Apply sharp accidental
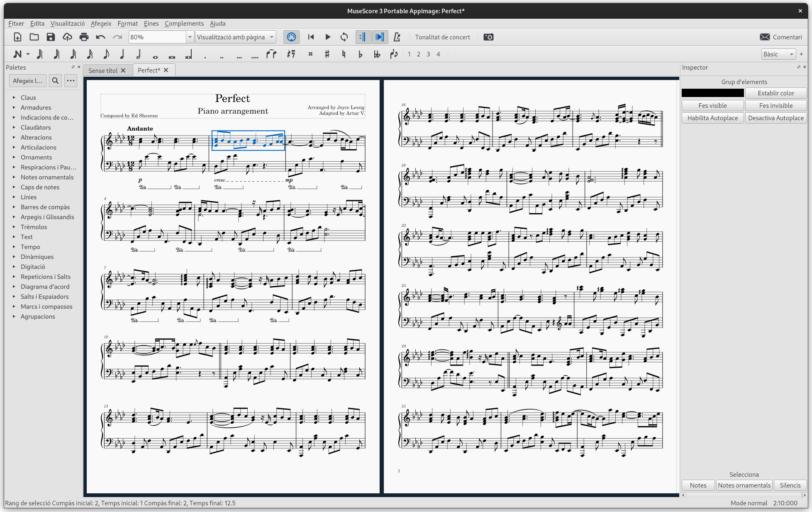 click(327, 54)
